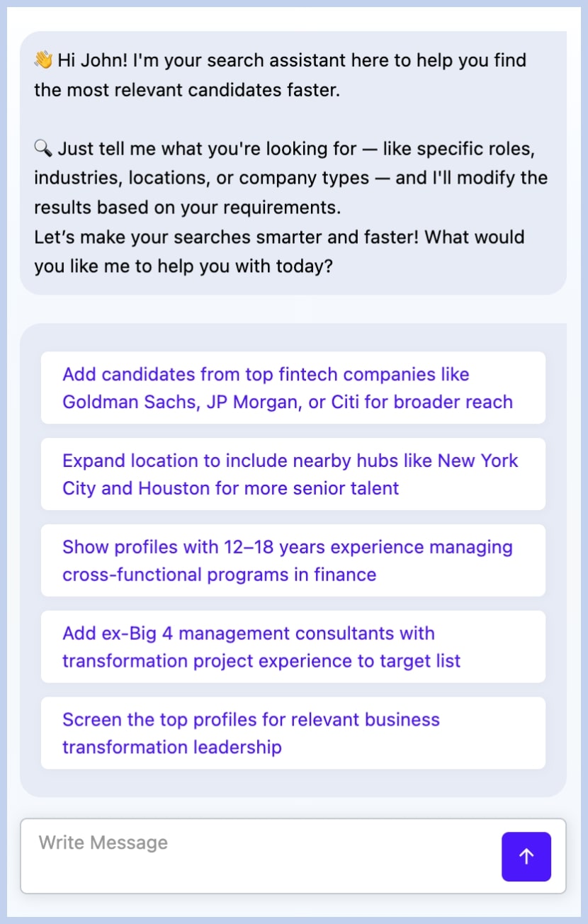This screenshot has height=924, width=588.
Task: Choose the Screen the top profiles suggestion
Action: coord(293,733)
